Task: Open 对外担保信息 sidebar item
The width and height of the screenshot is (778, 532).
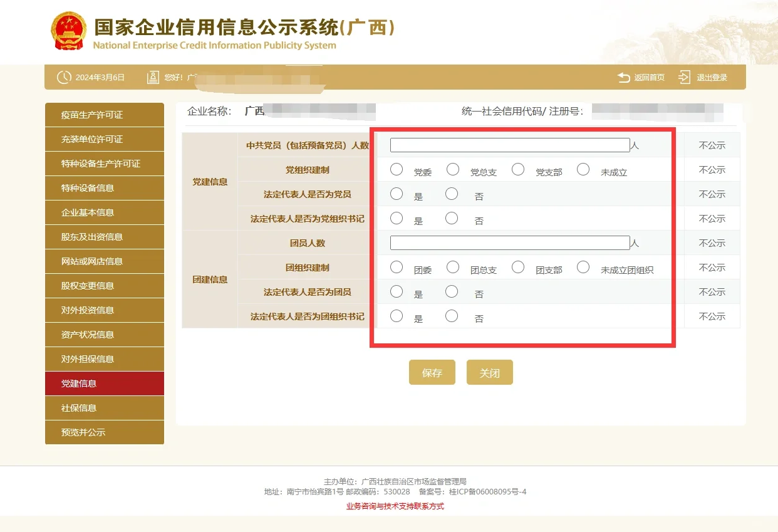Action: [105, 359]
